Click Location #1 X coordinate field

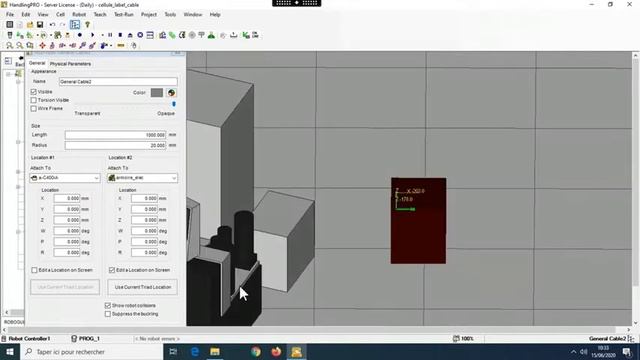click(67, 198)
